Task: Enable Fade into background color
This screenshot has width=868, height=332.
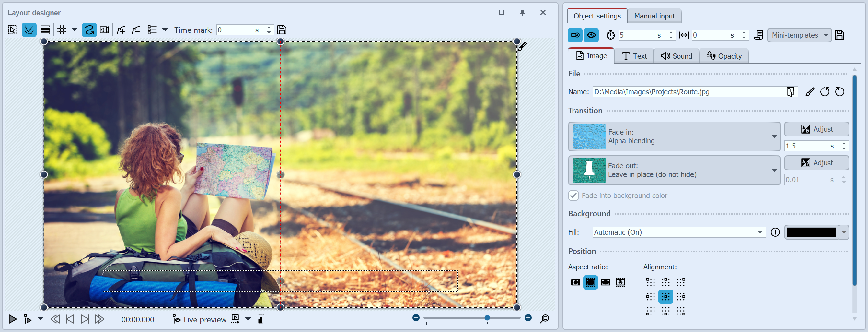Action: click(x=573, y=196)
